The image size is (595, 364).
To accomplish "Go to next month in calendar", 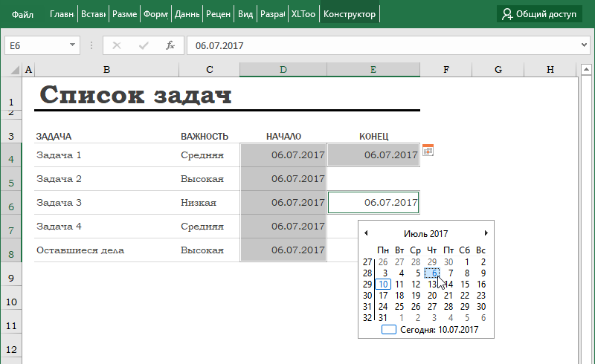I will click(x=486, y=233).
